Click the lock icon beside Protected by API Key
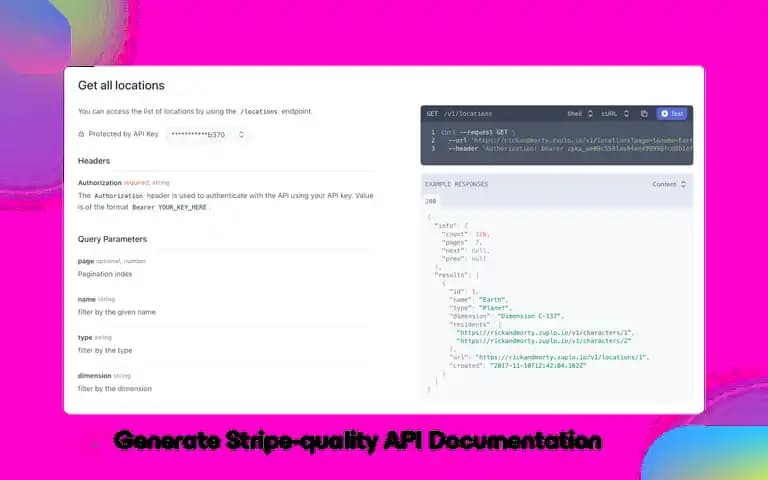 tap(81, 134)
